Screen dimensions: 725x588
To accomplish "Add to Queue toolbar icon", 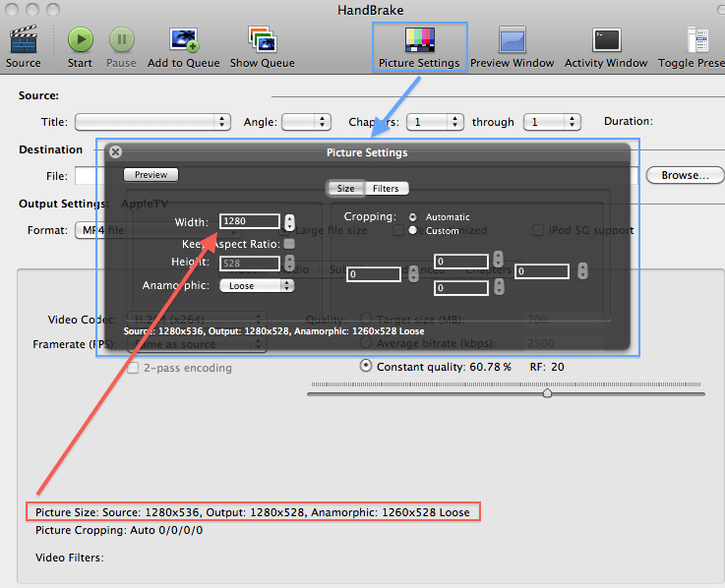I will coord(184,39).
